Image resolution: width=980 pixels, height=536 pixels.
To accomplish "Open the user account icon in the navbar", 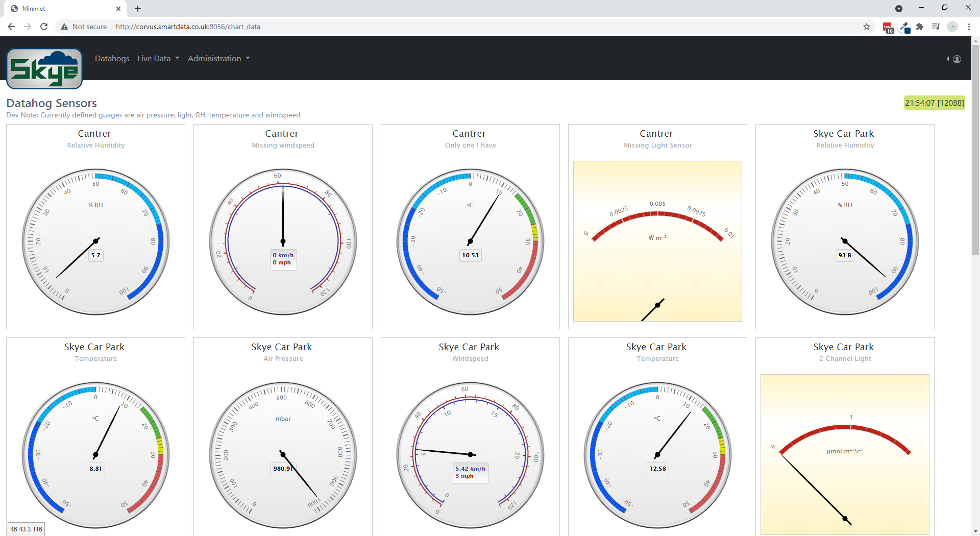I will [x=957, y=59].
